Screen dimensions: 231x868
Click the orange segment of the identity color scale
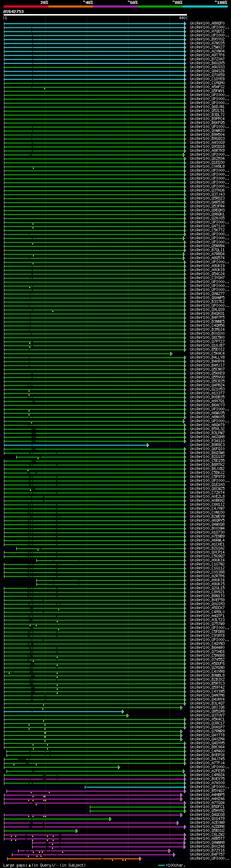click(71, 6)
